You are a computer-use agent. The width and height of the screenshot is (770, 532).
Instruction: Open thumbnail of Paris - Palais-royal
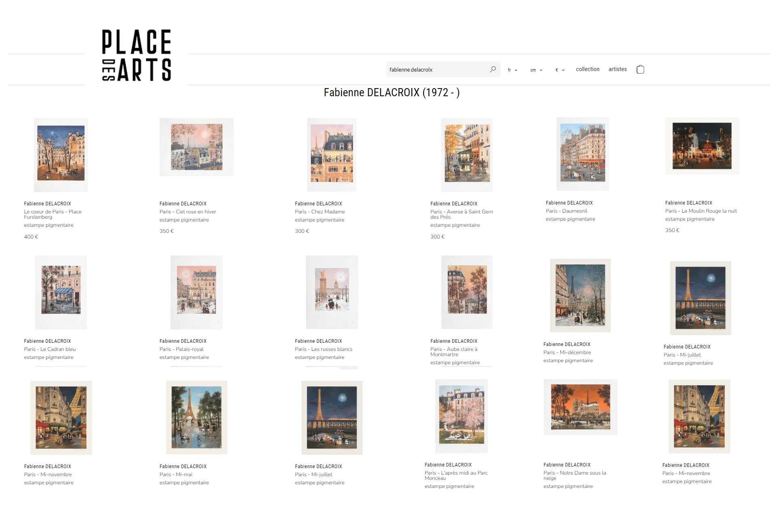coord(196,292)
